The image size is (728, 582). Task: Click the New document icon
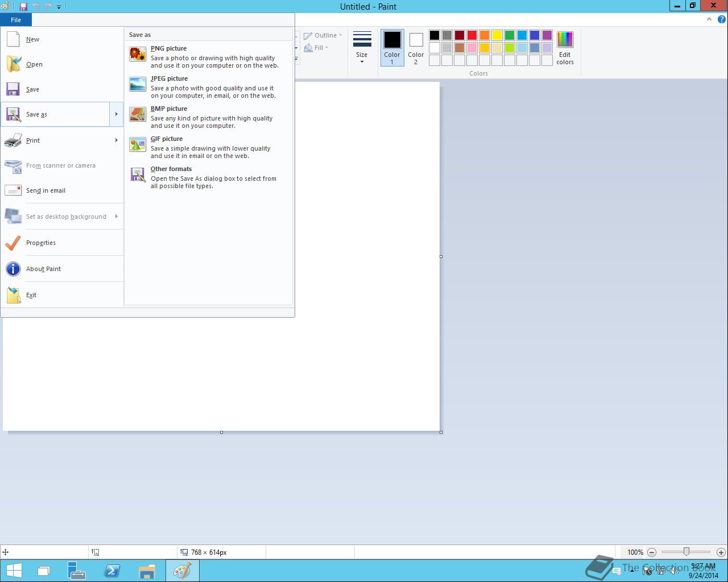pos(13,39)
